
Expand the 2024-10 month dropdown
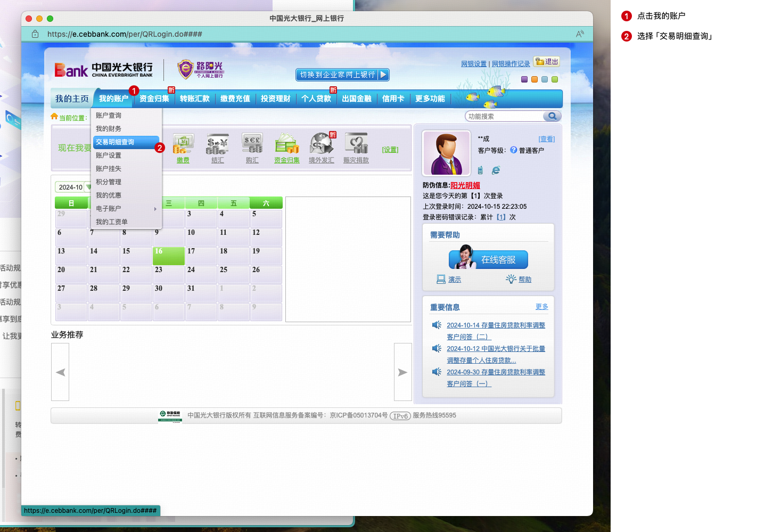pyautogui.click(x=88, y=187)
